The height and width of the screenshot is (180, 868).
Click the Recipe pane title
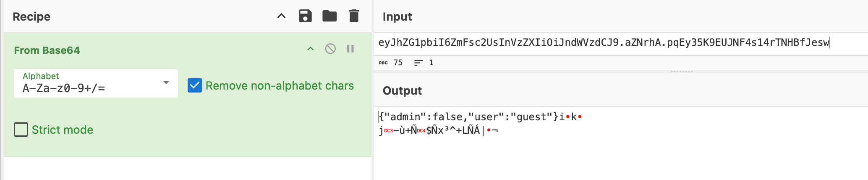click(x=31, y=16)
